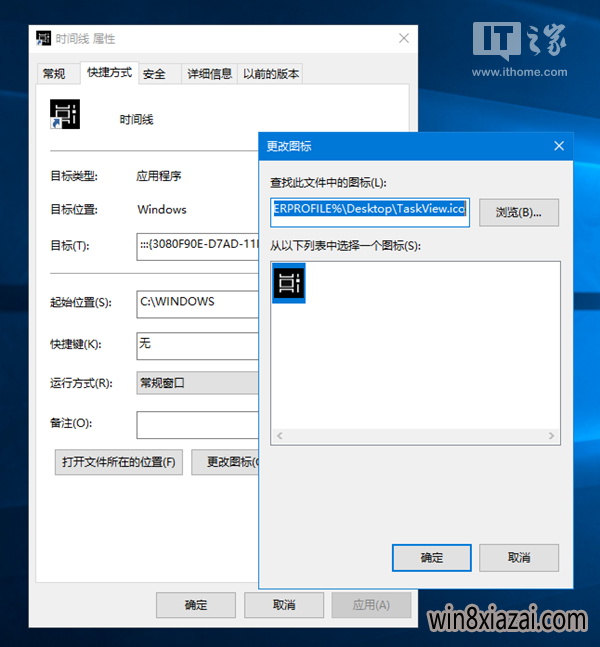Click the icon file path input field
600x647 pixels.
[370, 213]
